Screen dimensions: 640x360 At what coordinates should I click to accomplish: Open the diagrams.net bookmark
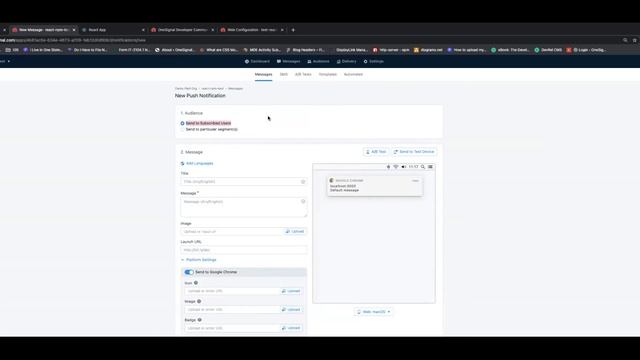coord(428,50)
